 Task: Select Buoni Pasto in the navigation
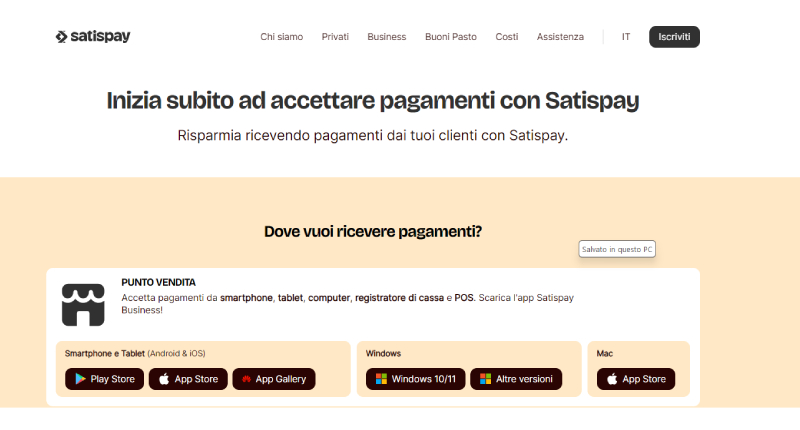pos(451,37)
